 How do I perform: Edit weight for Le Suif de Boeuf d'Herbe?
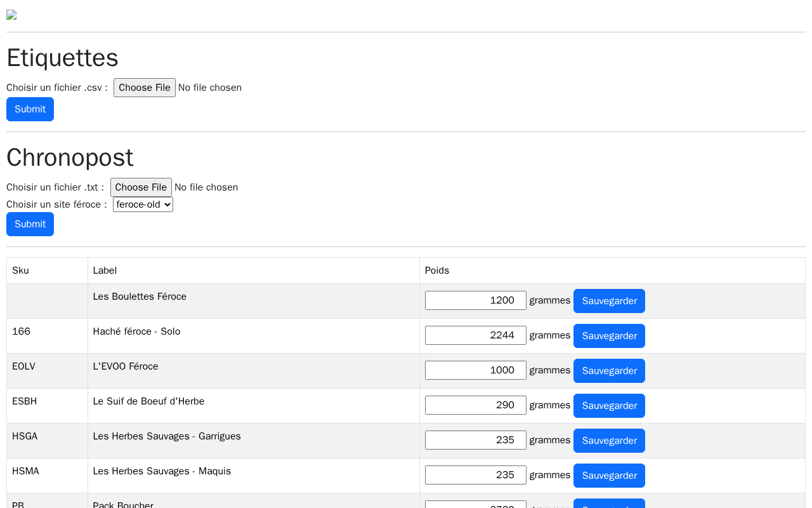[476, 405]
